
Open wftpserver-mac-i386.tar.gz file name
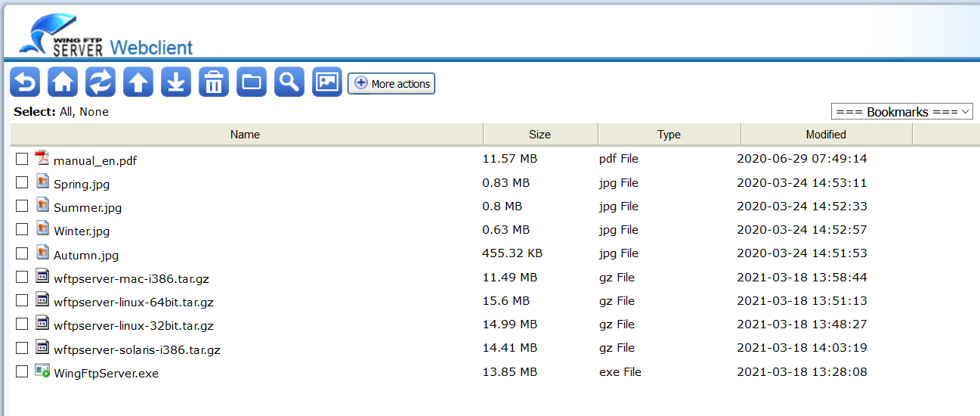click(x=131, y=279)
